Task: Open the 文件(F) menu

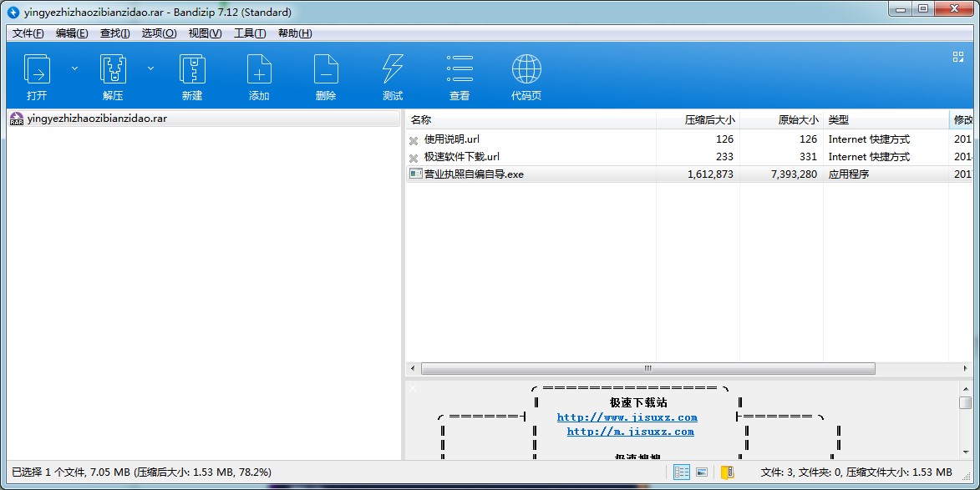Action: click(28, 33)
